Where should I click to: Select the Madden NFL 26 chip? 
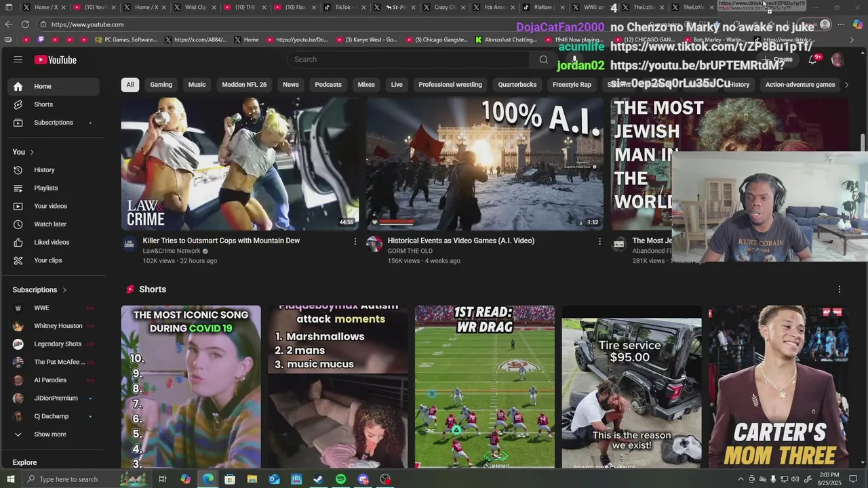[x=244, y=85]
